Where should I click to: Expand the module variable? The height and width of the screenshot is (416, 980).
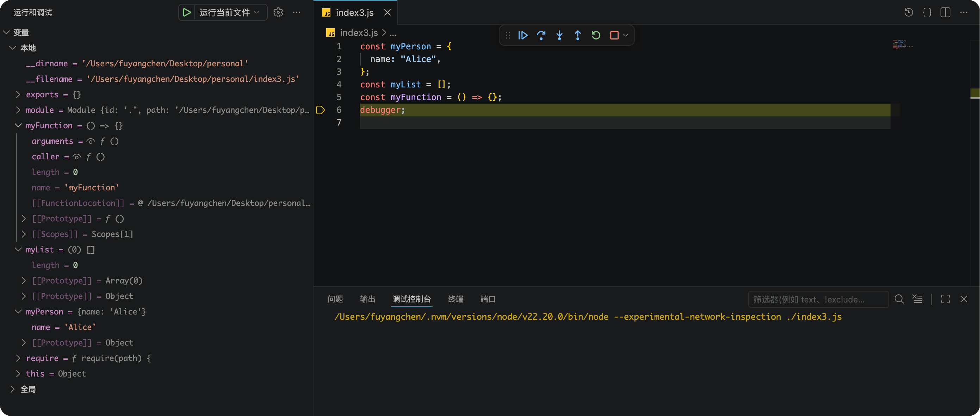coord(18,110)
